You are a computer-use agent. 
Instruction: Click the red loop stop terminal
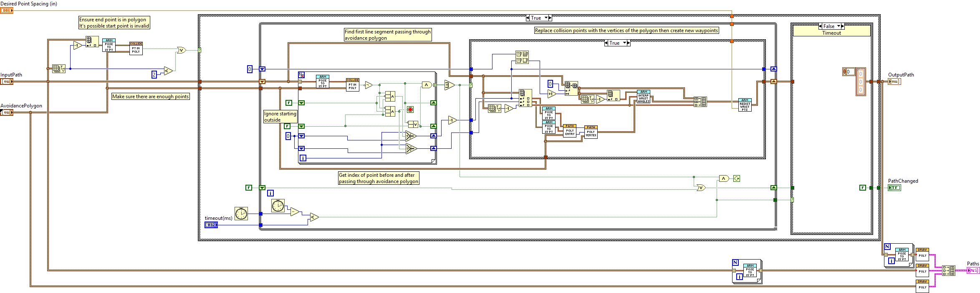click(410, 110)
